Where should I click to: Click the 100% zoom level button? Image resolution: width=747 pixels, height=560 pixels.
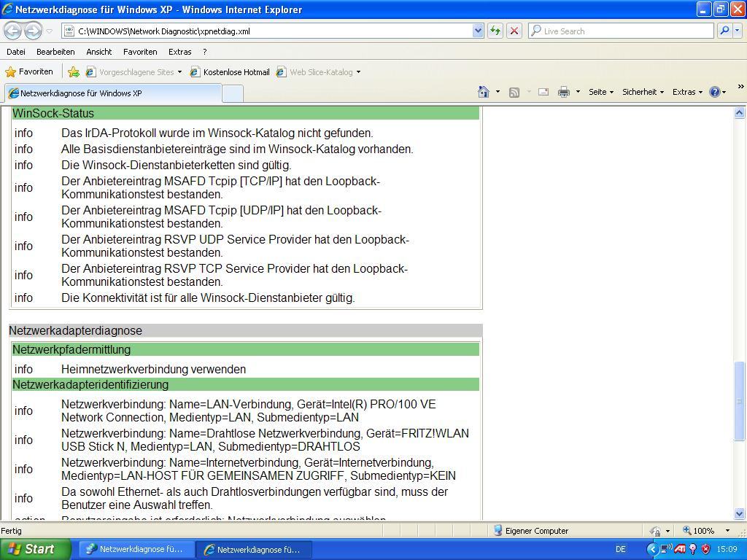tap(699, 531)
